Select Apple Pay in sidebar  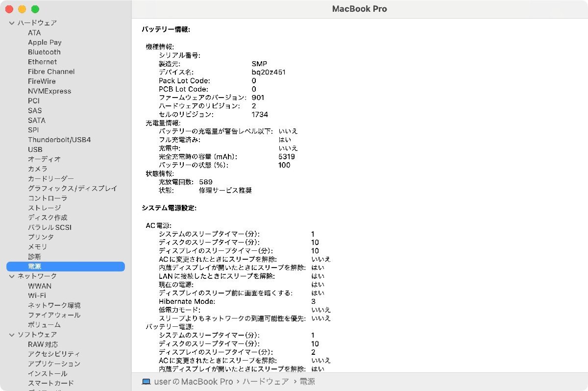pos(45,43)
